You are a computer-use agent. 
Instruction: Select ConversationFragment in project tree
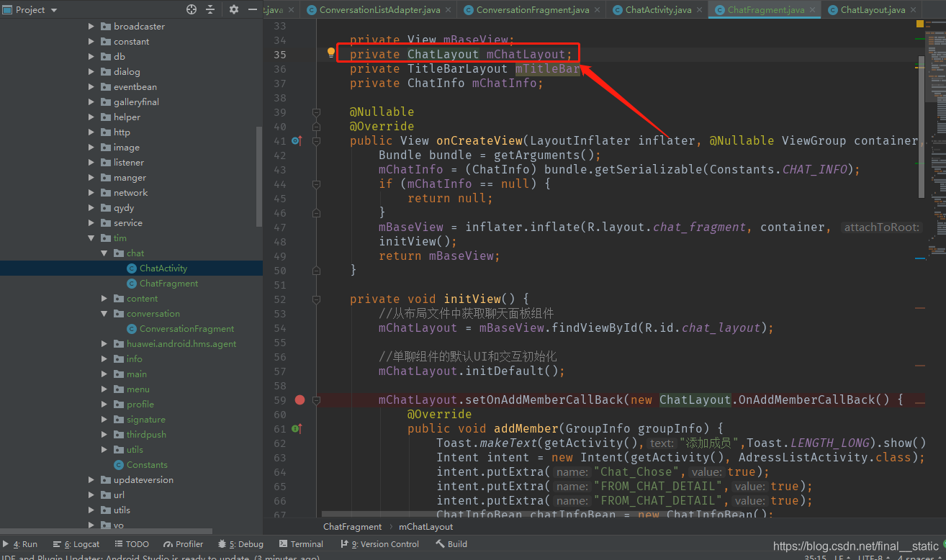186,328
